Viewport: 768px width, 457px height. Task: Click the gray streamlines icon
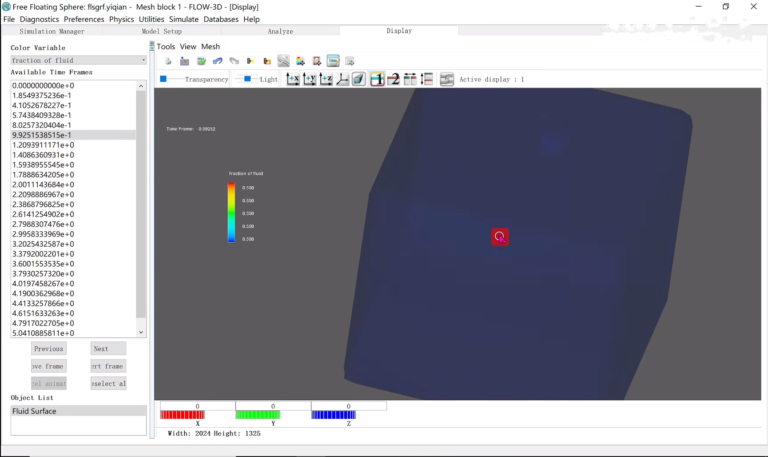(284, 61)
